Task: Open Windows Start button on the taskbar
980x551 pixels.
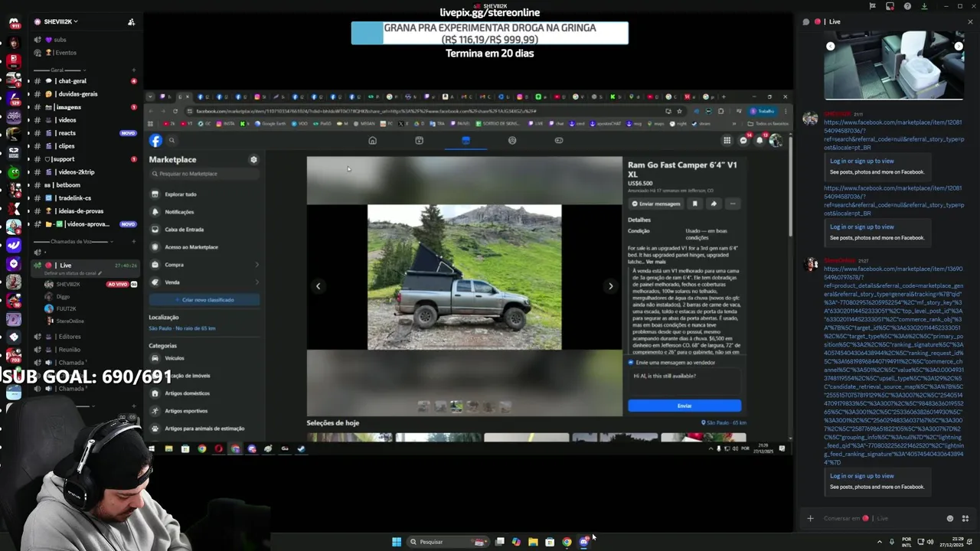Action: click(x=397, y=542)
